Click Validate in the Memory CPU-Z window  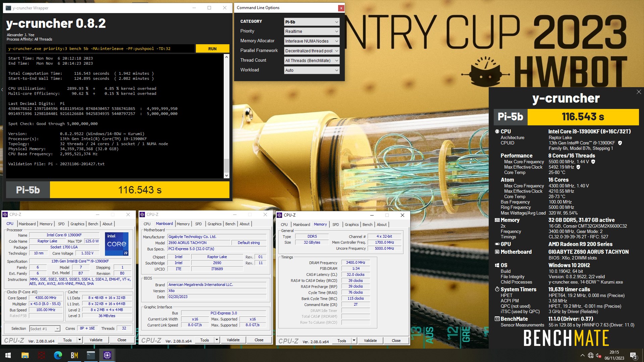(x=370, y=341)
